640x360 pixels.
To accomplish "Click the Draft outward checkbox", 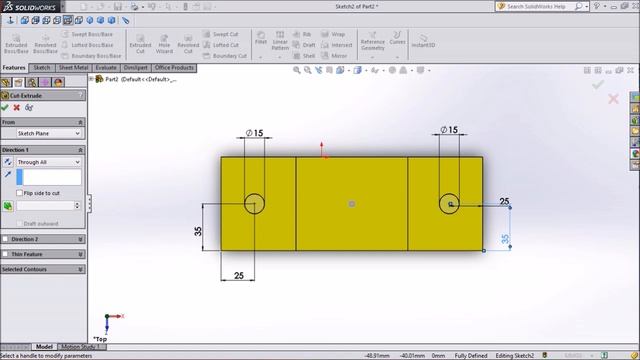I will 19,223.
